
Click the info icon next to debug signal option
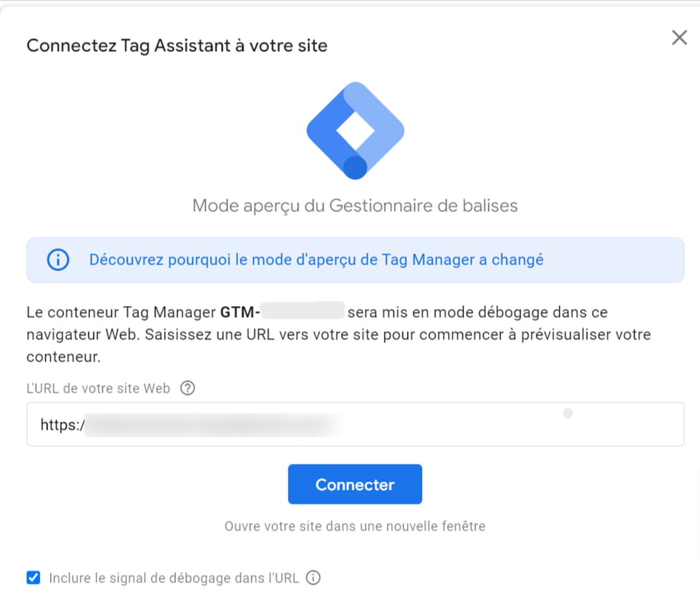click(x=313, y=578)
